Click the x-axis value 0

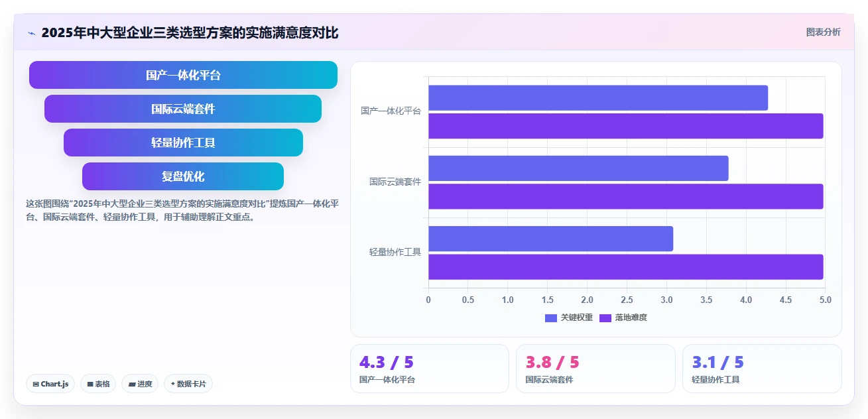click(428, 300)
